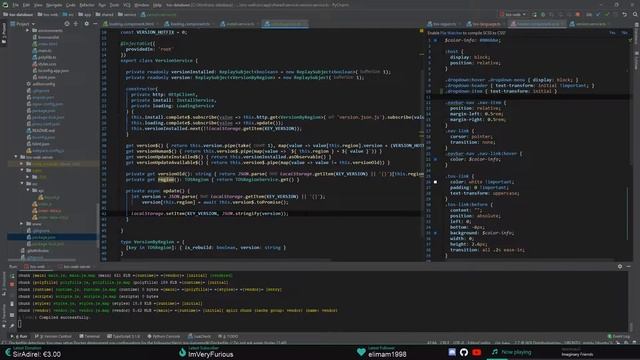Viewport: 640px width, 360px height.
Task: Open the TODO tool window
Action: click(229, 336)
